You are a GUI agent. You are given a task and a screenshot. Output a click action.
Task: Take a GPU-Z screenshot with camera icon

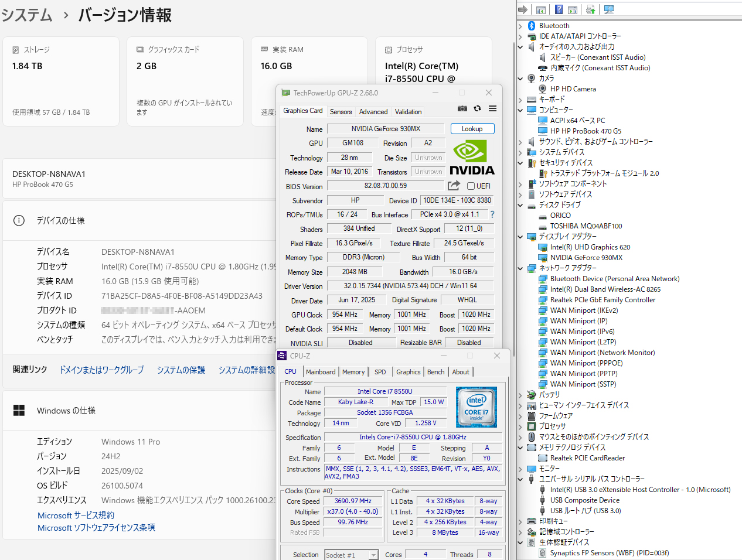462,108
